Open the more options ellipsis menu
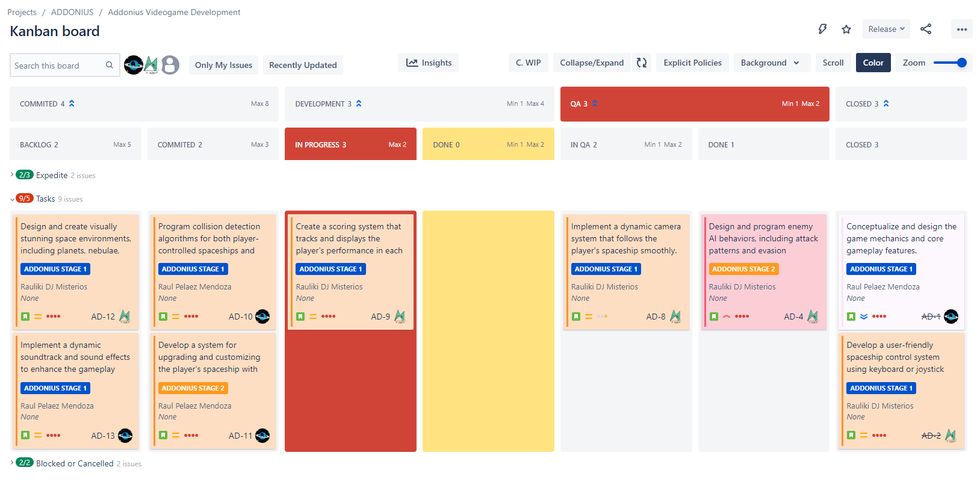This screenshot has height=482, width=980. pyautogui.click(x=961, y=29)
